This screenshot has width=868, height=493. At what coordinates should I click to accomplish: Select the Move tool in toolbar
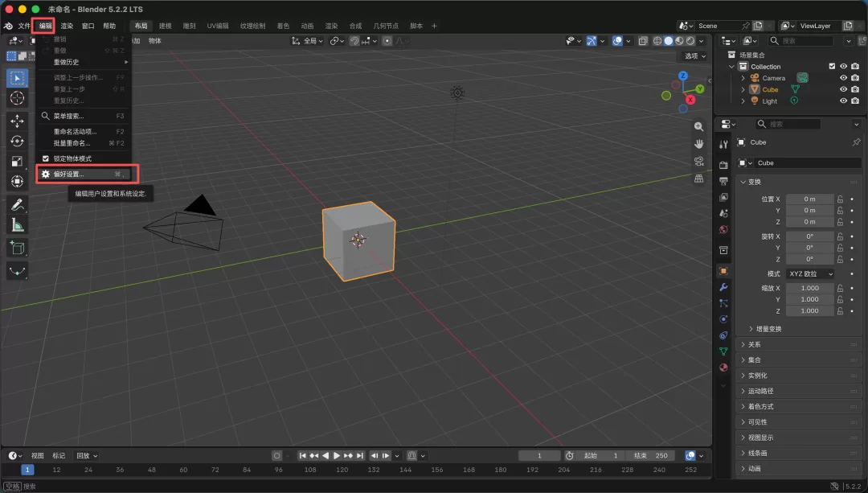[x=17, y=120]
